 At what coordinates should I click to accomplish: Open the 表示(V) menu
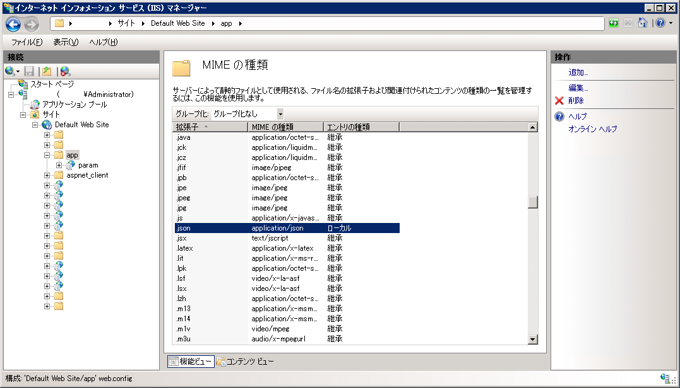[x=66, y=42]
